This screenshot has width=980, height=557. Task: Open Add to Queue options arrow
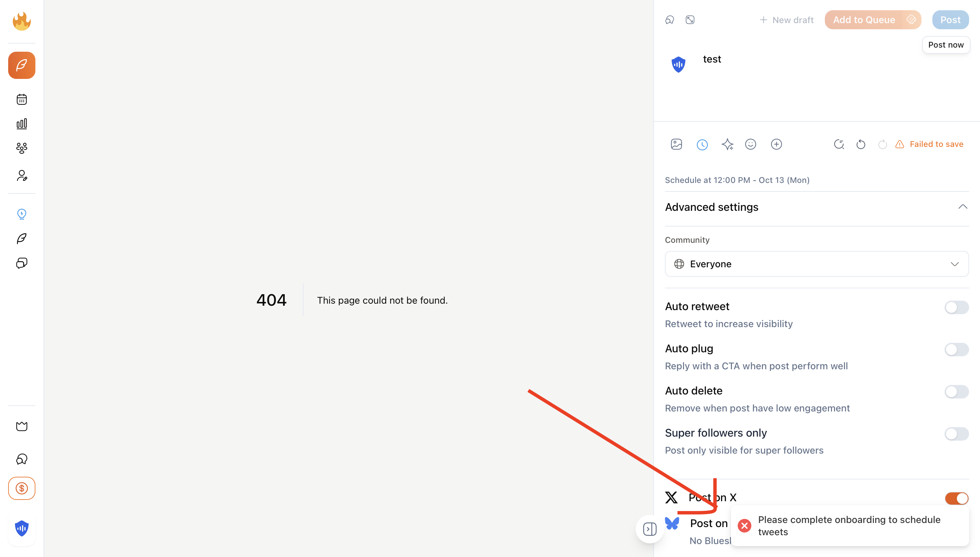911,20
